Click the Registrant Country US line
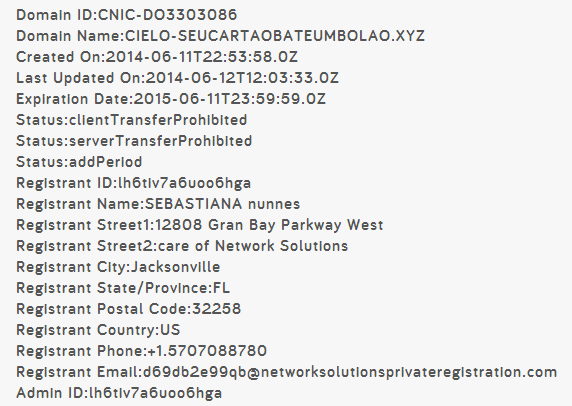This screenshot has width=572, height=406. [x=98, y=330]
